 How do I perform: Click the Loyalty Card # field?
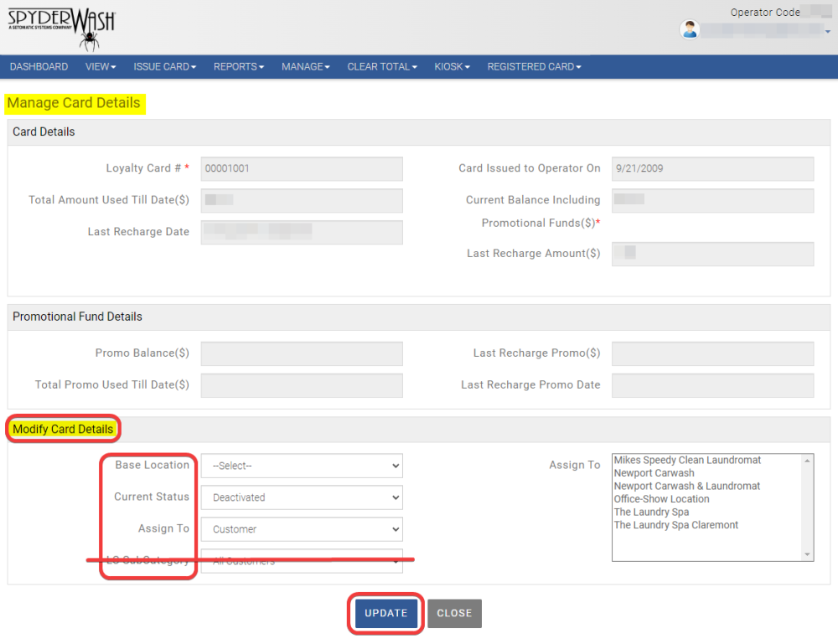pyautogui.click(x=302, y=168)
